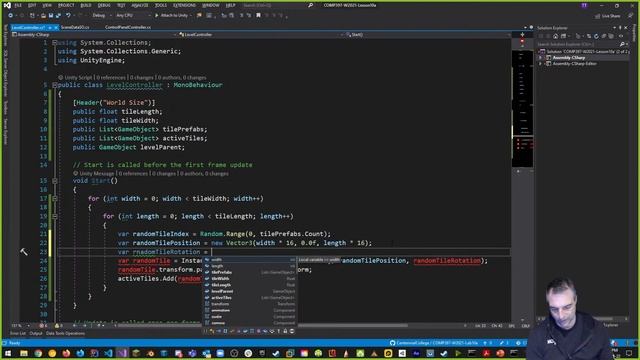Click the Open File folder icon
This screenshot has height=360, width=640.
43,16
